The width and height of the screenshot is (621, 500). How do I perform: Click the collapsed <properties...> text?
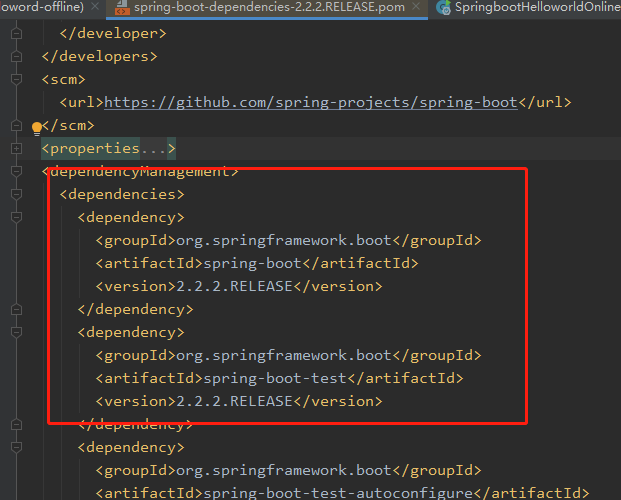click(109, 149)
